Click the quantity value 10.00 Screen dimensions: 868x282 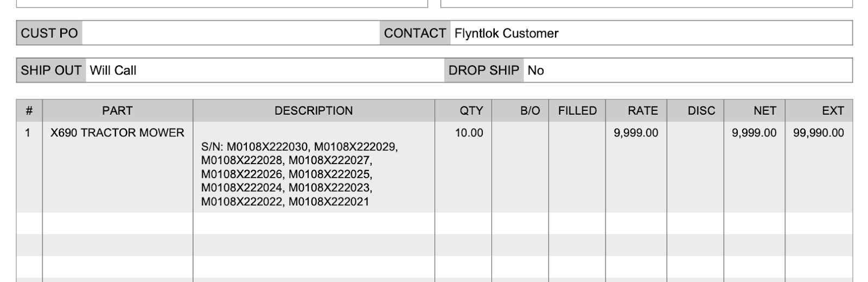point(469,133)
